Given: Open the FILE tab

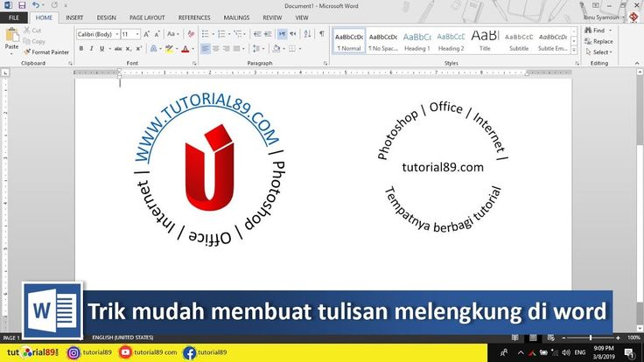Looking at the screenshot, I should (x=14, y=17).
